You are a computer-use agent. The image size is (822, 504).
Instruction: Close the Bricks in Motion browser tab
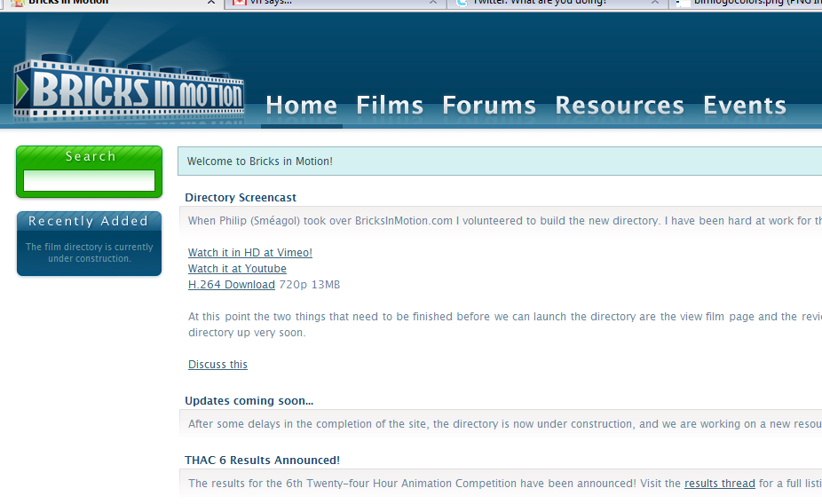(211, 2)
